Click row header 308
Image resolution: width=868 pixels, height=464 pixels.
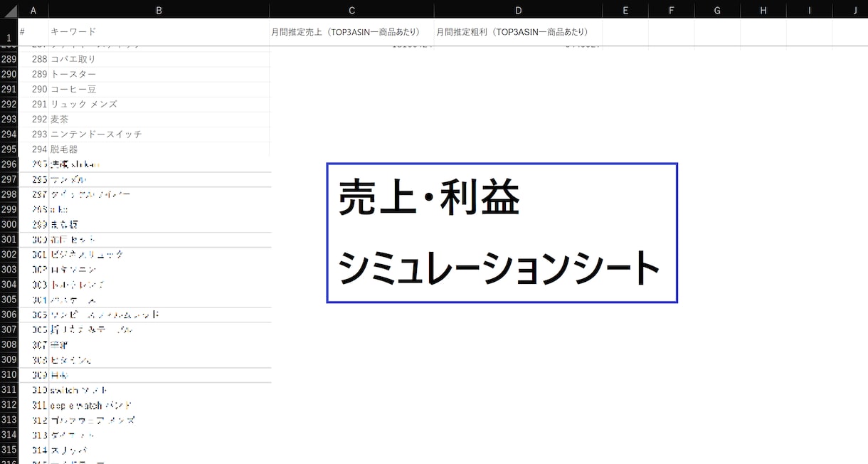point(9,344)
